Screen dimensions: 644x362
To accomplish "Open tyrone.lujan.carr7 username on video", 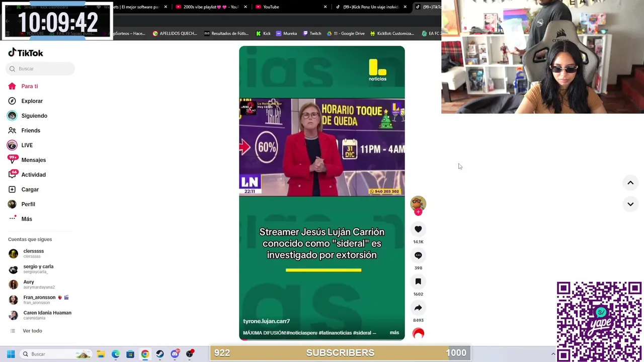I will pyautogui.click(x=267, y=321).
